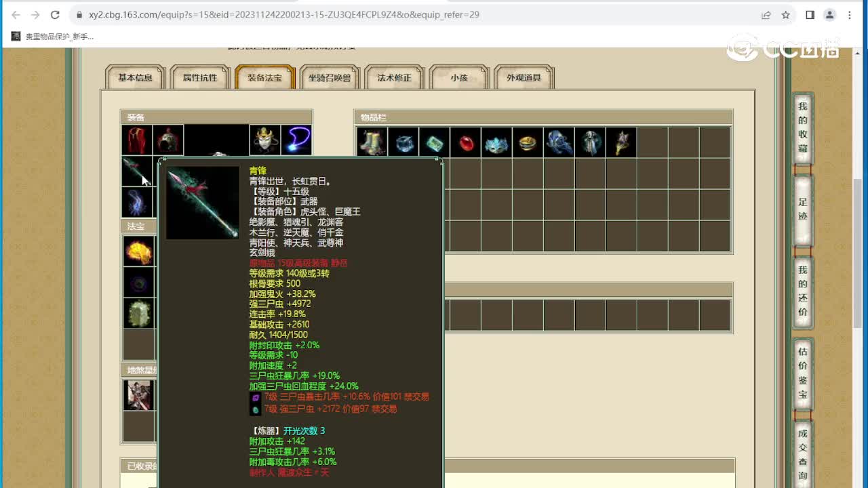Click the 三尸虫狂暴几率 +19.0% line

[x=294, y=376]
